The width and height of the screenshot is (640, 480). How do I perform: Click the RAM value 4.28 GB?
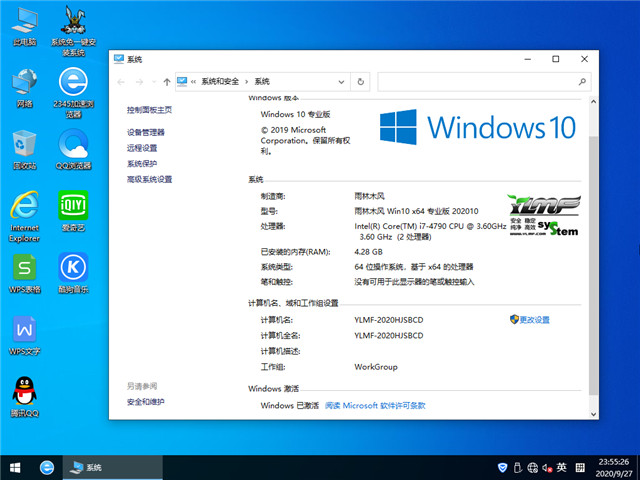pyautogui.click(x=368, y=252)
